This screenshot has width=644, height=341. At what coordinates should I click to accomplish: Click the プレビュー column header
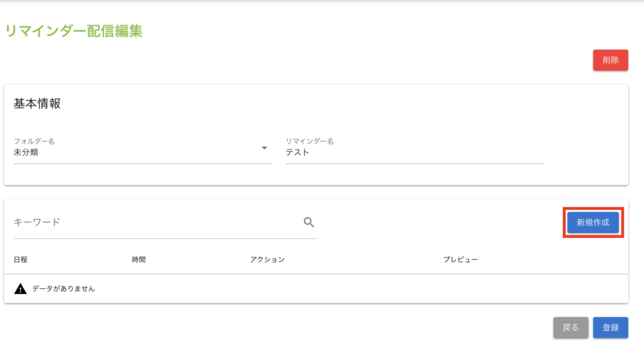tap(460, 259)
